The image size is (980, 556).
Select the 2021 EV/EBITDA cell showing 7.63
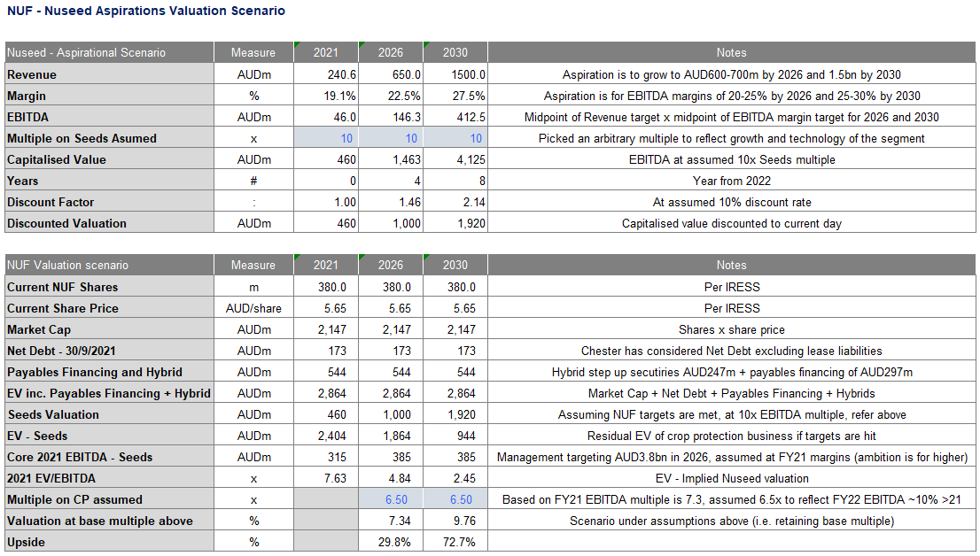click(326, 479)
